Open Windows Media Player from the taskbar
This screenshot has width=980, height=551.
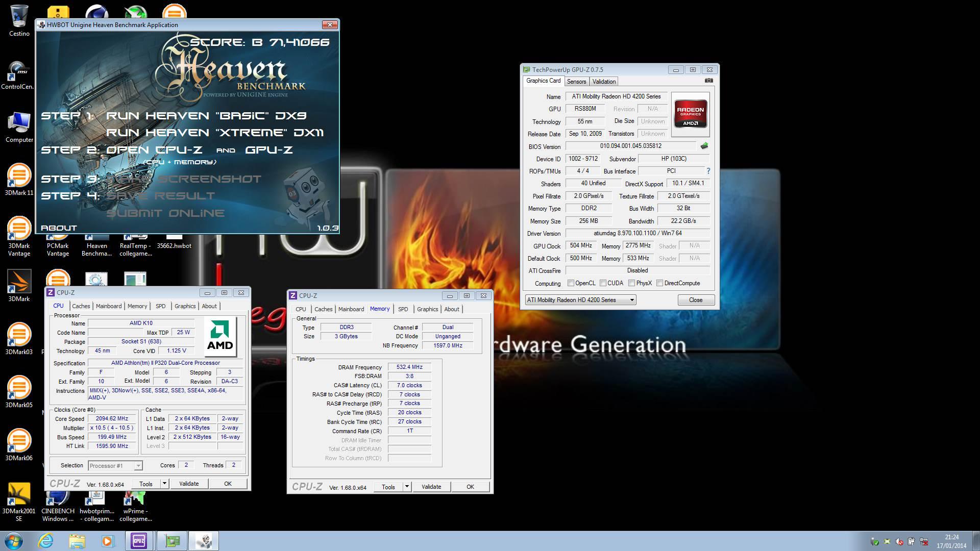pyautogui.click(x=108, y=541)
